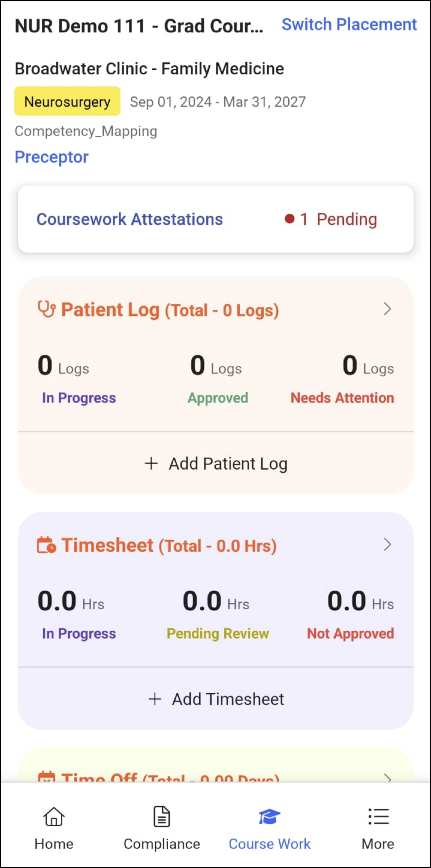
Task: Expand the Patient Log chevron arrow
Action: pyautogui.click(x=388, y=309)
